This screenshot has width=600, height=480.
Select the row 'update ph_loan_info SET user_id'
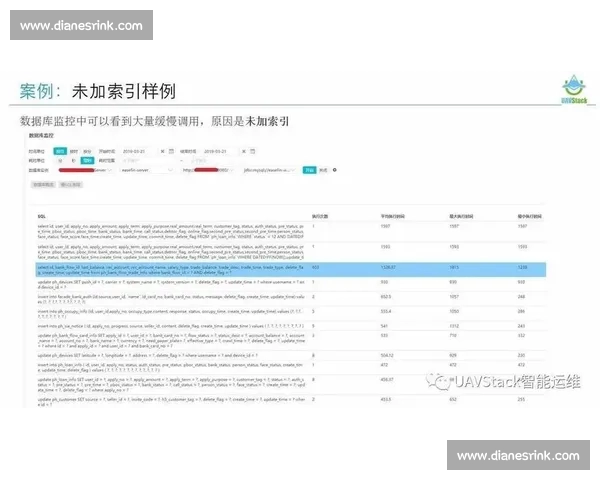coord(291,385)
